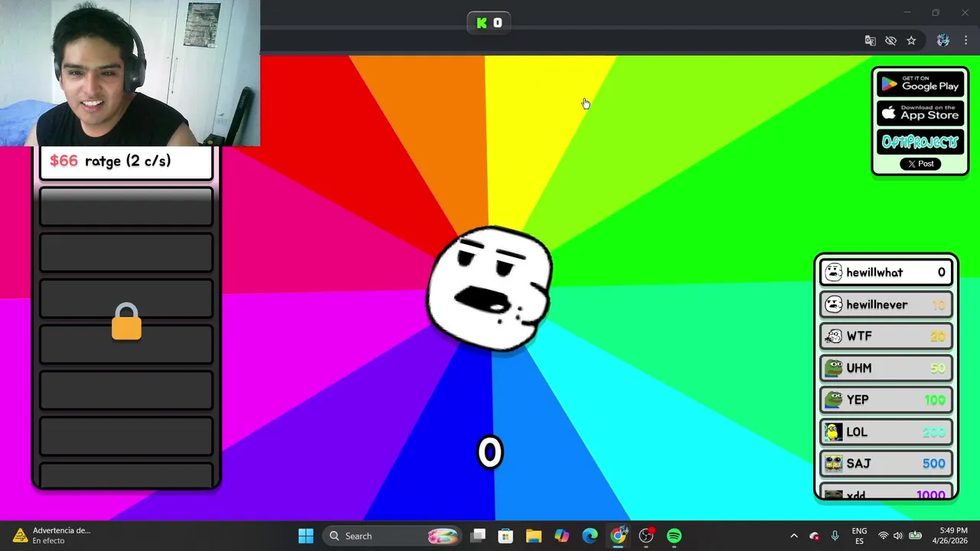Viewport: 980px width, 551px height.
Task: Select the YEP skin row
Action: [886, 399]
